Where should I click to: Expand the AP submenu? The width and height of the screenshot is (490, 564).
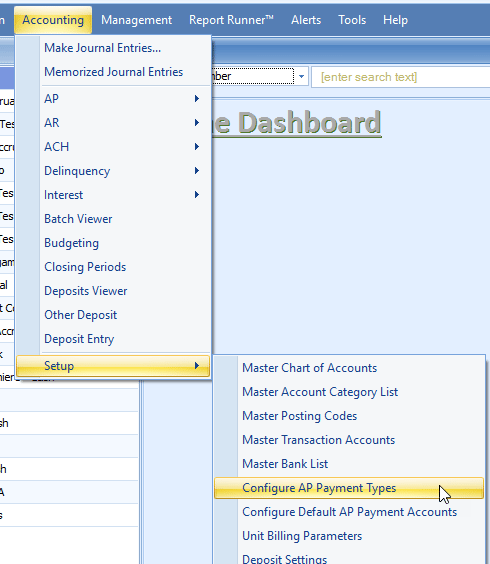click(113, 99)
